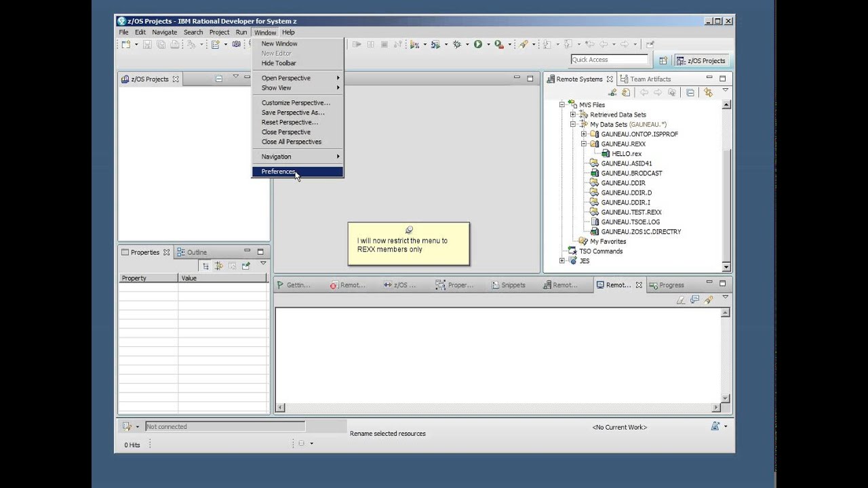Open the Remote Systems view menu arrow
This screenshot has height=488, width=868.
point(725,91)
